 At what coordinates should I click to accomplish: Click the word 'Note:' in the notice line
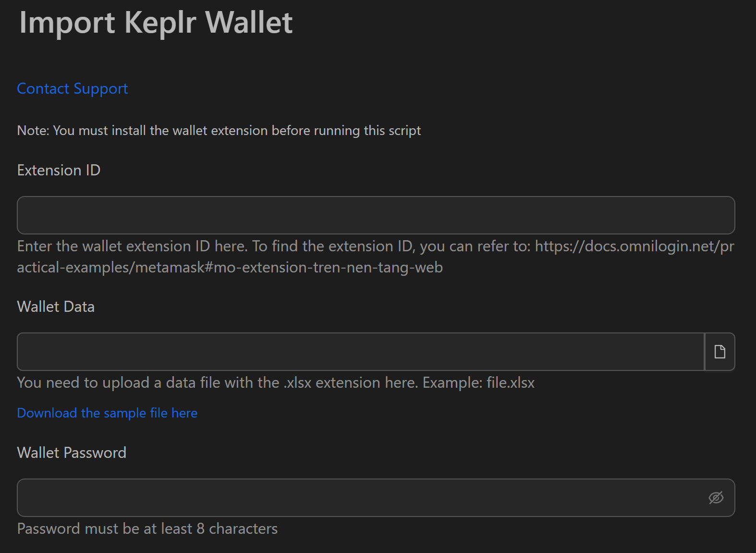(33, 131)
